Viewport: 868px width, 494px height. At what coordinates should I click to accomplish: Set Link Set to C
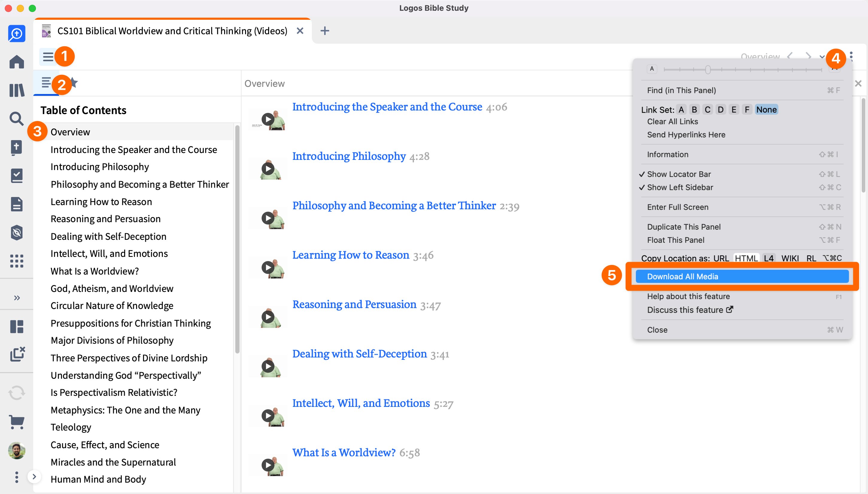point(708,110)
